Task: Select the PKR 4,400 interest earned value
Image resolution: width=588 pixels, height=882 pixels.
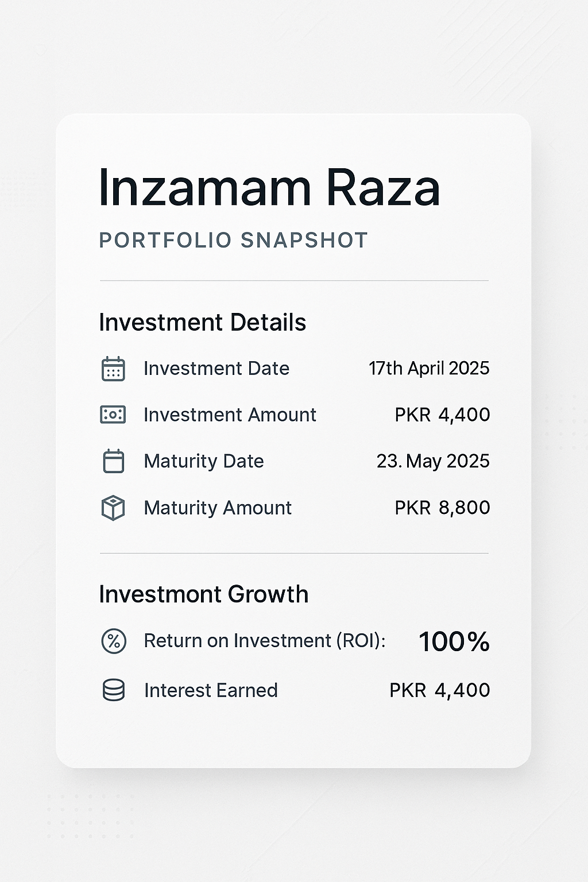Action: [x=440, y=690]
